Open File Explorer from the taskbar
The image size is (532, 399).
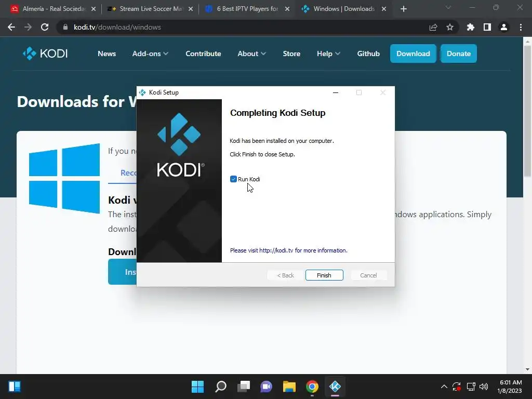point(289,387)
